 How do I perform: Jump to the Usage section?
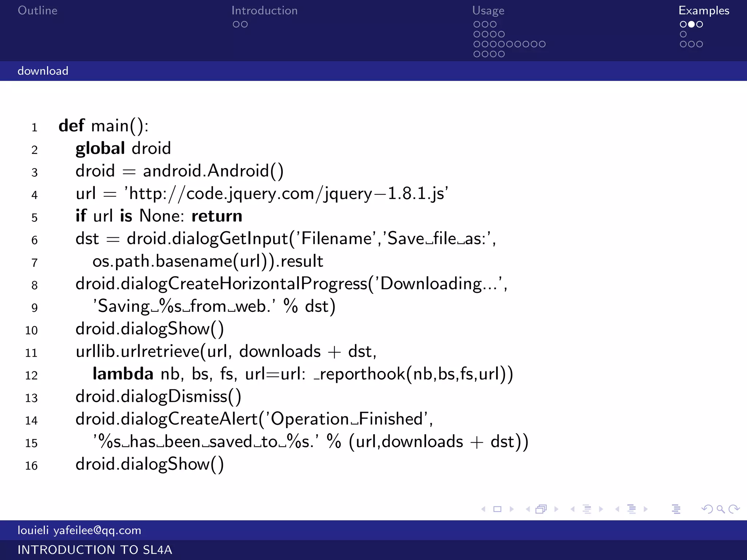pyautogui.click(x=488, y=11)
